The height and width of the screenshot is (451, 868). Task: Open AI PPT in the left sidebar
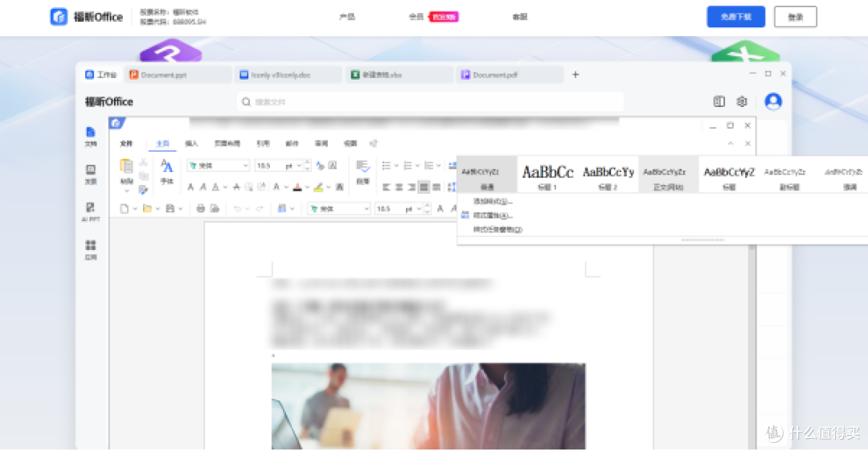pos(91,211)
